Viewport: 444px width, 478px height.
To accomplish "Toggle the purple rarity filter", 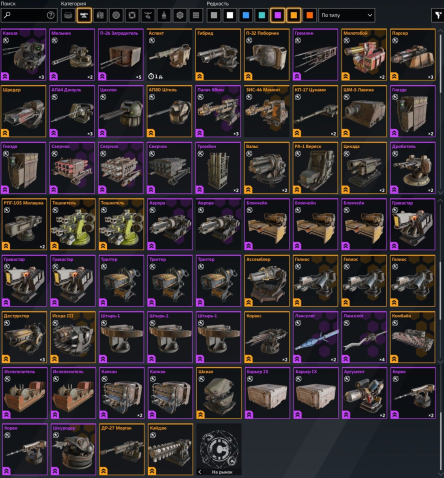I will coord(278,15).
